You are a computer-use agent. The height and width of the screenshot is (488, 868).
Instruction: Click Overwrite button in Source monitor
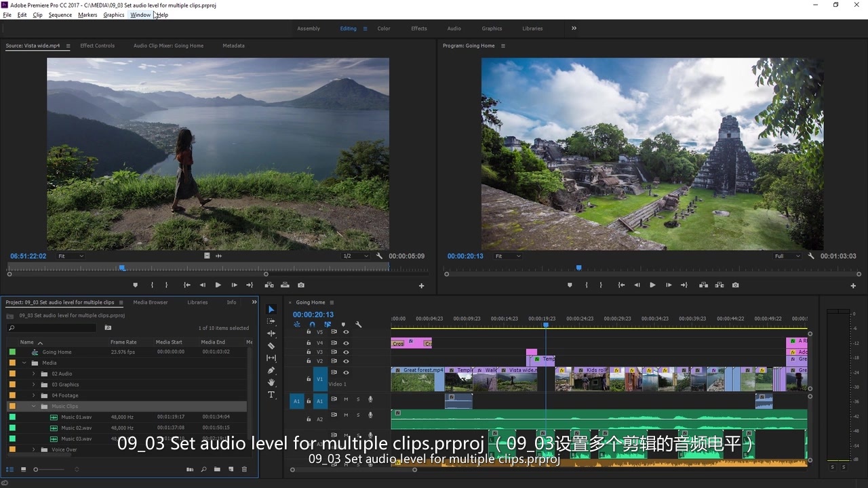pos(285,285)
